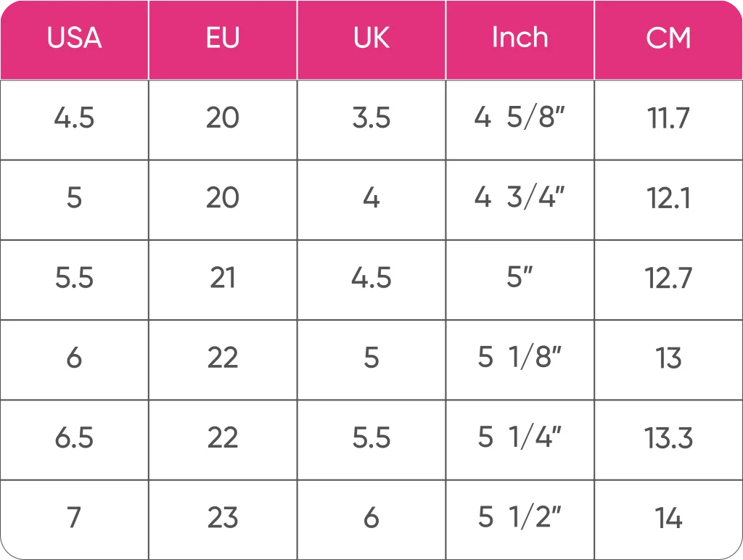This screenshot has height=560, width=743.
Task: Click the 13.3 CM value
Action: coord(668,438)
